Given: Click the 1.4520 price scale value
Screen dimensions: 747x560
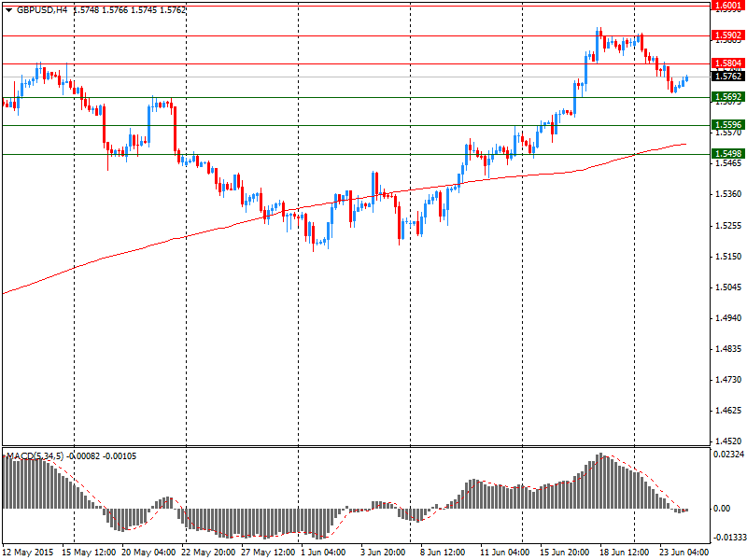Looking at the screenshot, I should click(728, 441).
